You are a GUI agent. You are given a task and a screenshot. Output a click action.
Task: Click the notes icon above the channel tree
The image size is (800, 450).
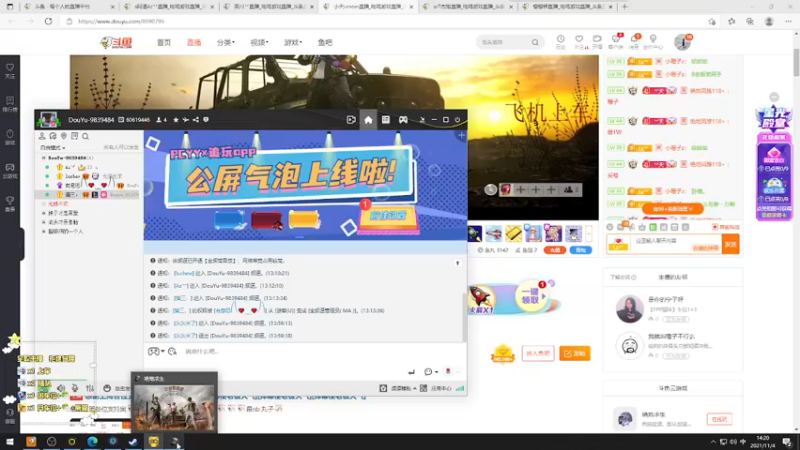pos(74,136)
